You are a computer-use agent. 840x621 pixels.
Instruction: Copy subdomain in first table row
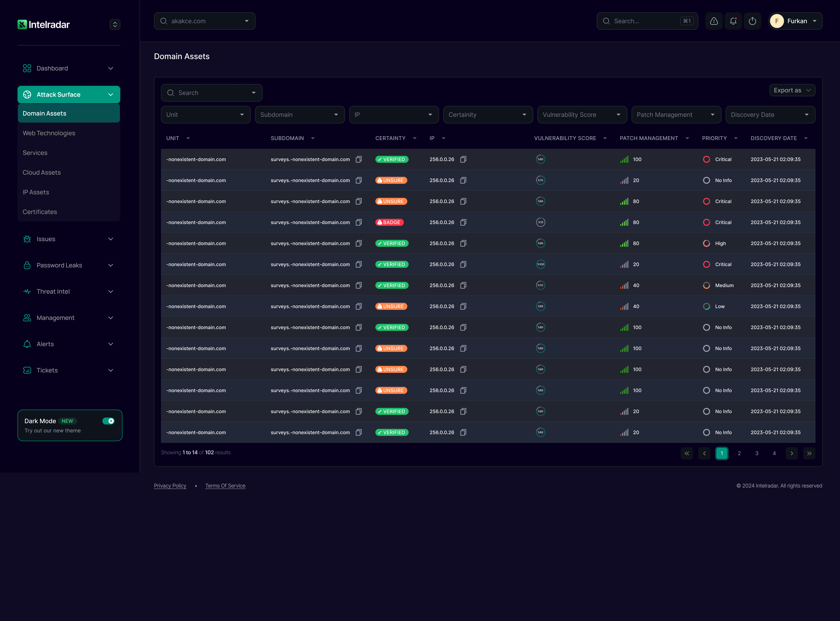pyautogui.click(x=359, y=159)
